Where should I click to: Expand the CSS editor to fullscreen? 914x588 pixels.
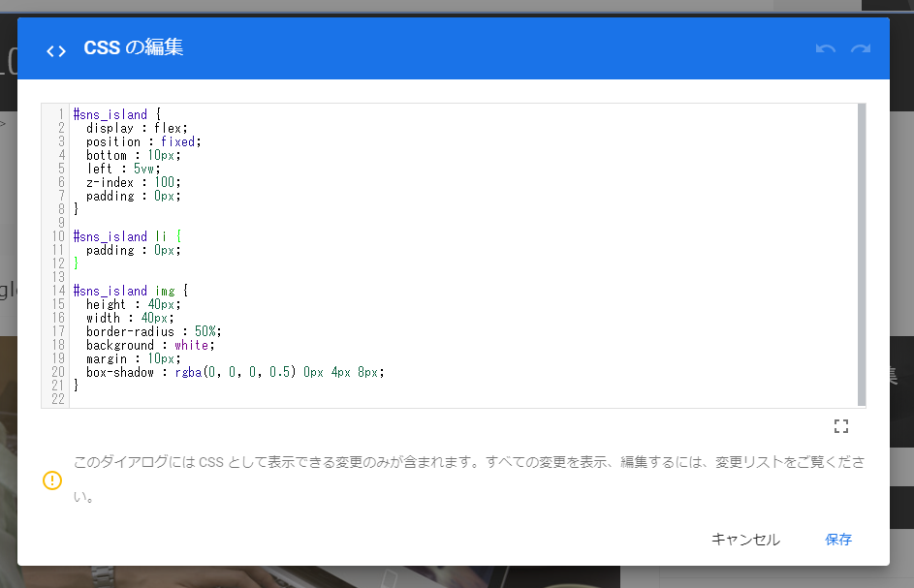click(x=840, y=426)
